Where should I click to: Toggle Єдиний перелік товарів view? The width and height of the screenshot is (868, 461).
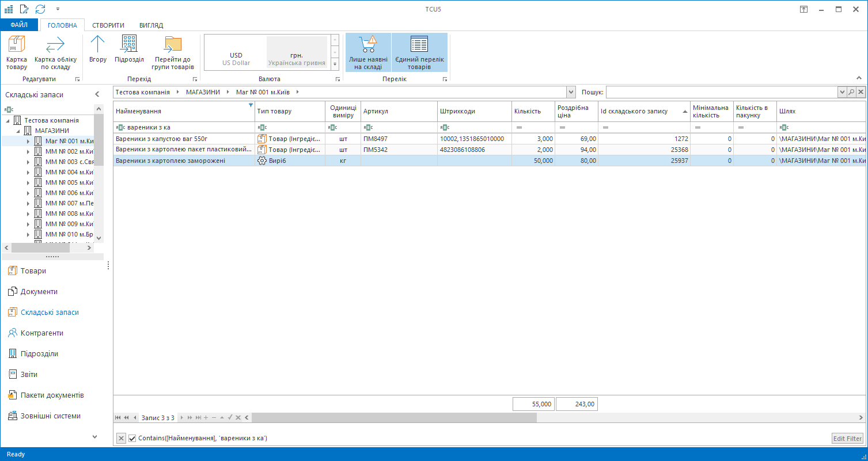419,52
